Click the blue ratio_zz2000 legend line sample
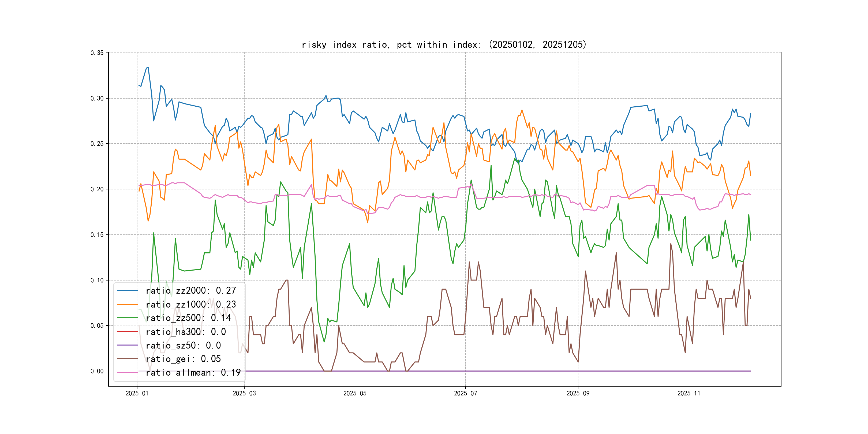 click(x=127, y=290)
